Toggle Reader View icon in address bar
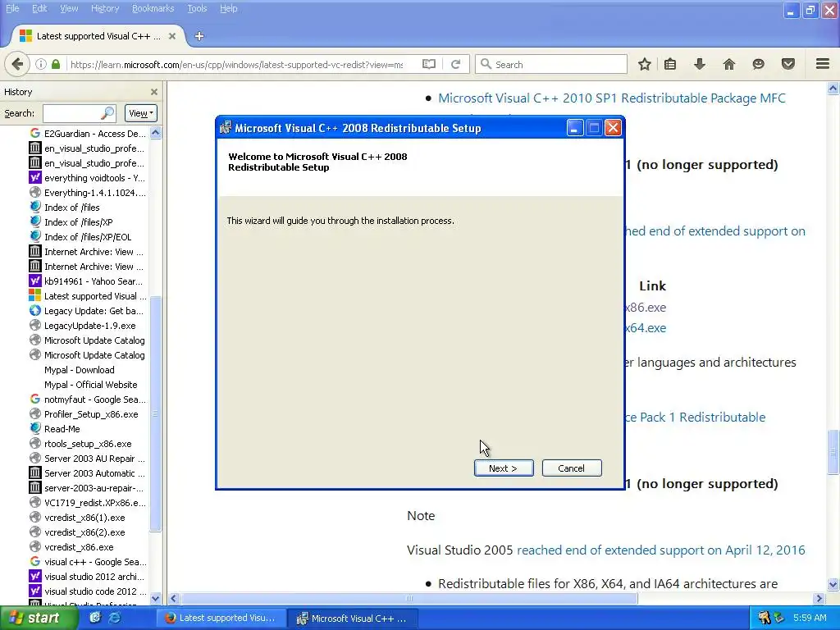Viewport: 840px width, 630px height. coord(428,64)
